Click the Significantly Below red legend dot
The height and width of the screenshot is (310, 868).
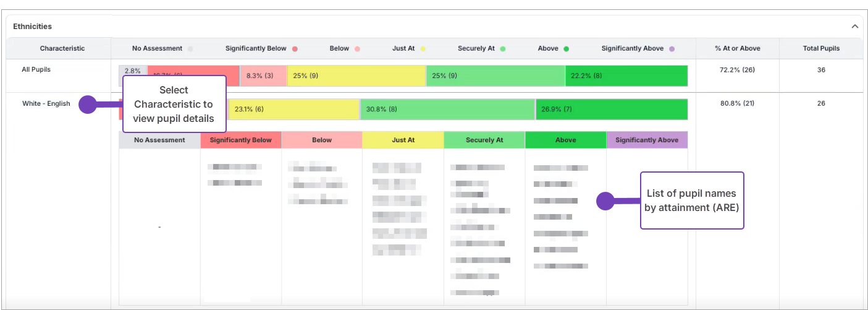click(x=295, y=49)
